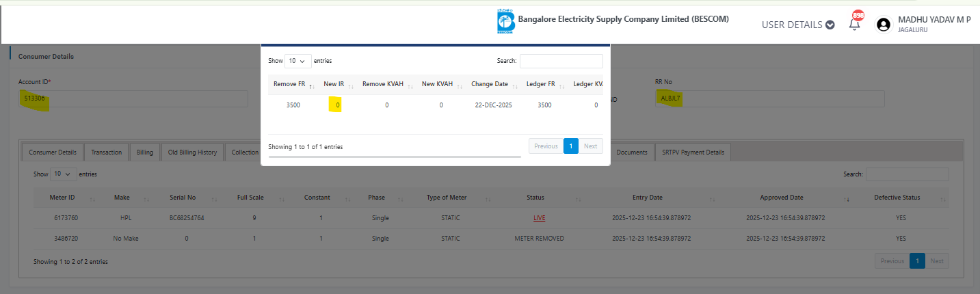Click the BESCOM logo icon
Screen dimensions: 980x294
[506, 21]
